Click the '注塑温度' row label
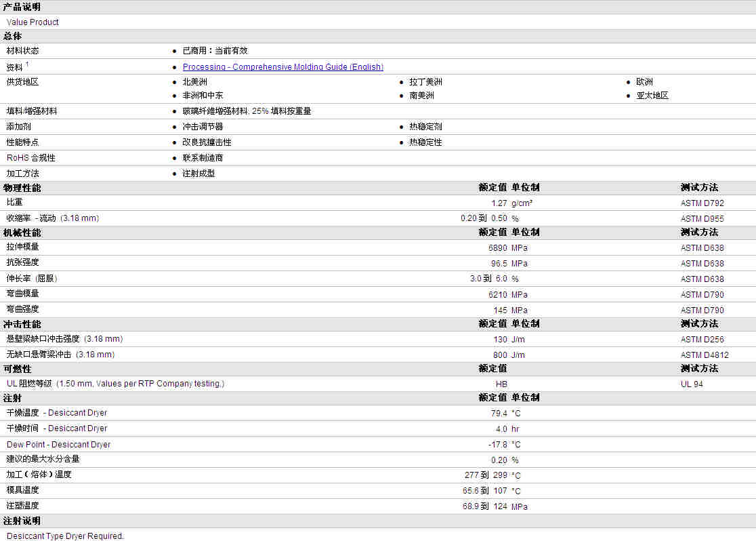 coord(22,505)
